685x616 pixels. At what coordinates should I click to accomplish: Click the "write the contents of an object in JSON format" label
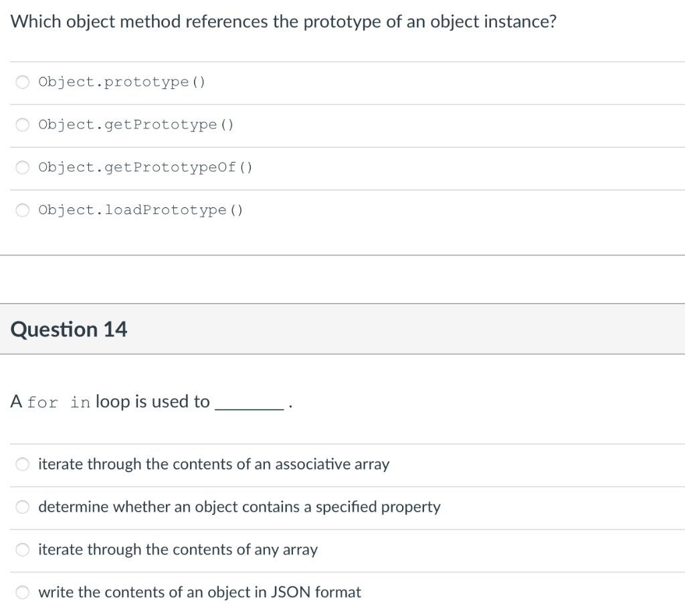click(x=199, y=593)
